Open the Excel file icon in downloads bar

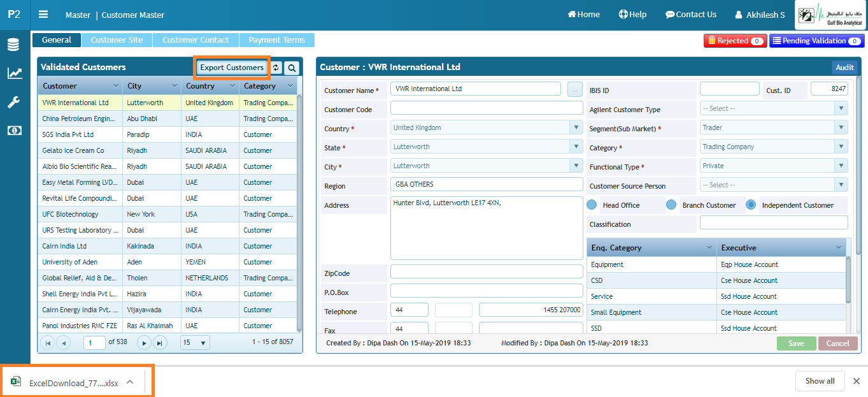tap(16, 381)
